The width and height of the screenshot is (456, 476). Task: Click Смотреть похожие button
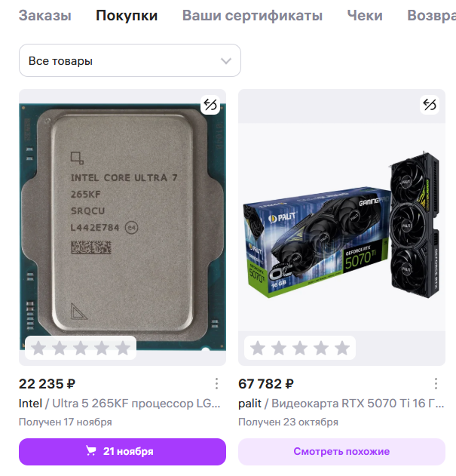pyautogui.click(x=341, y=452)
